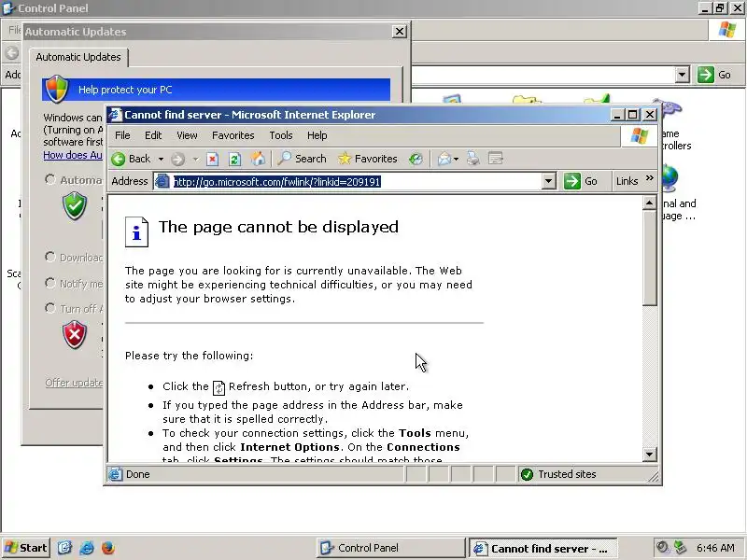Click Control Panel back arrow button

click(x=11, y=52)
